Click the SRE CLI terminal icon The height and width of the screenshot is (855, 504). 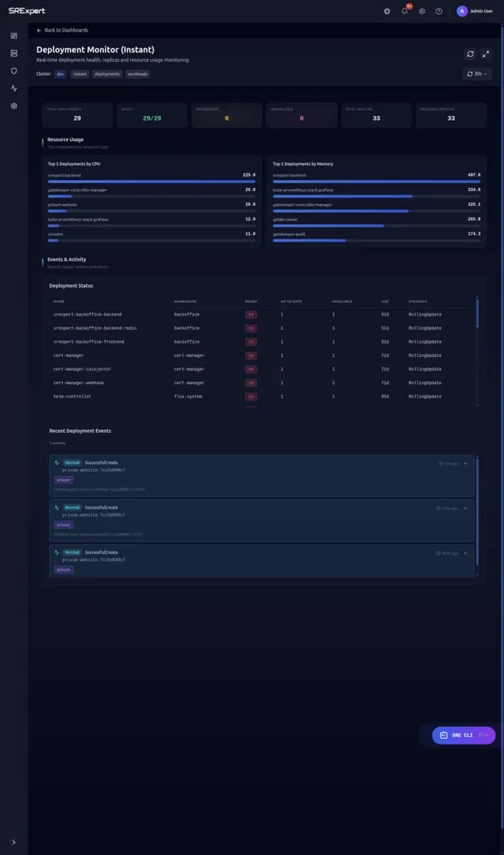(443, 735)
